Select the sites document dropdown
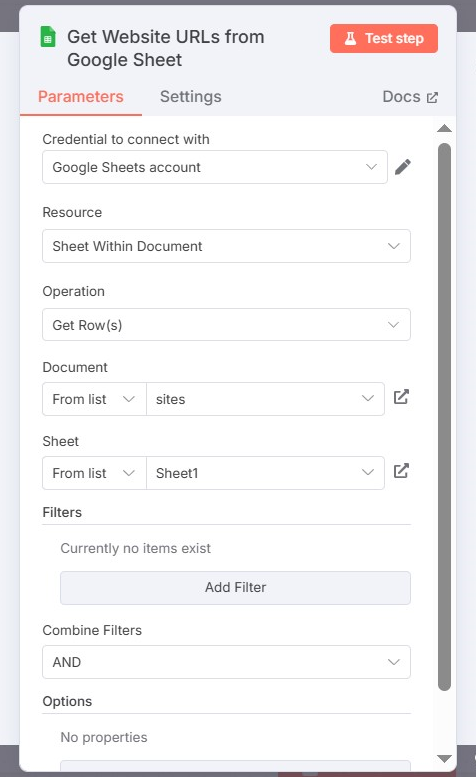The image size is (476, 777). tap(265, 399)
